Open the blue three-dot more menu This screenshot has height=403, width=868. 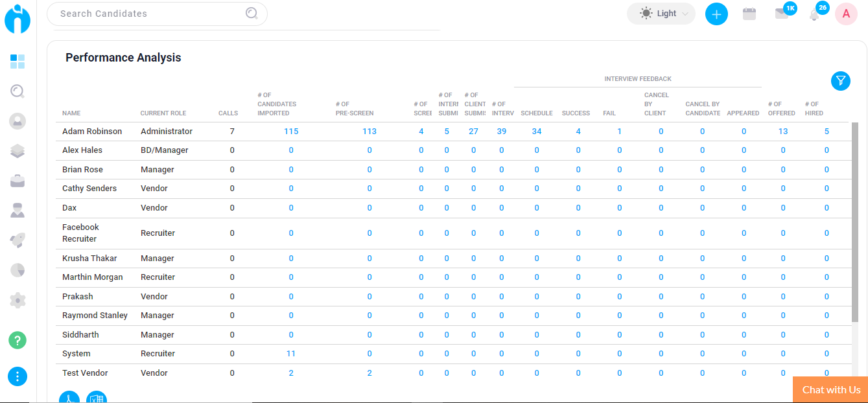click(18, 376)
